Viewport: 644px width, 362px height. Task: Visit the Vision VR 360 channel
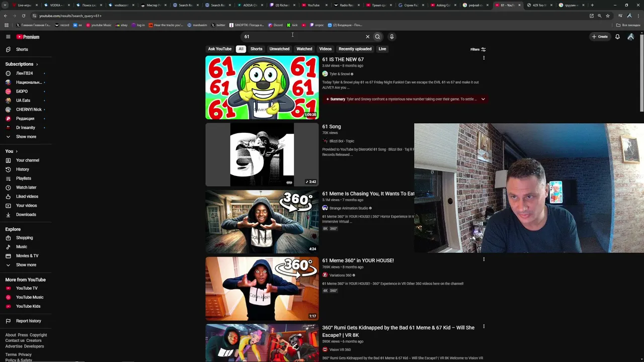(340, 349)
